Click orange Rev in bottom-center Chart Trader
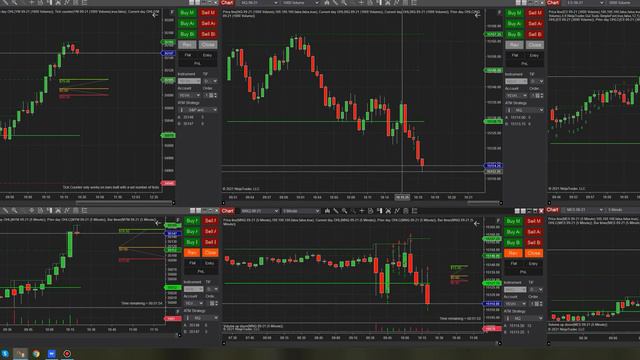 click(x=513, y=253)
